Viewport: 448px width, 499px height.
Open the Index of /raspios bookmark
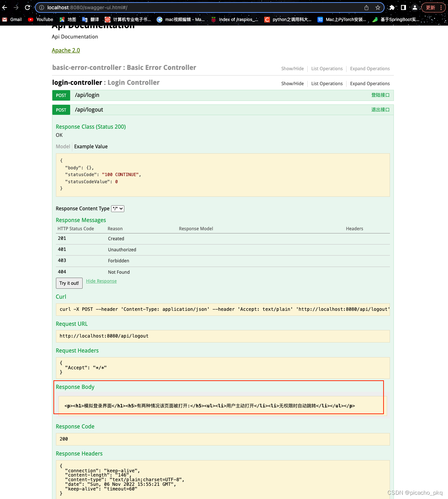235,20
